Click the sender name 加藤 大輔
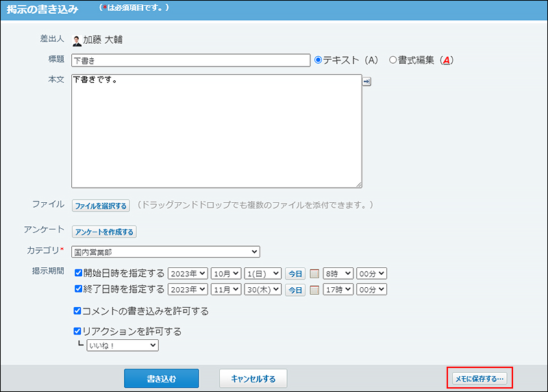The height and width of the screenshot is (392, 548). [103, 40]
